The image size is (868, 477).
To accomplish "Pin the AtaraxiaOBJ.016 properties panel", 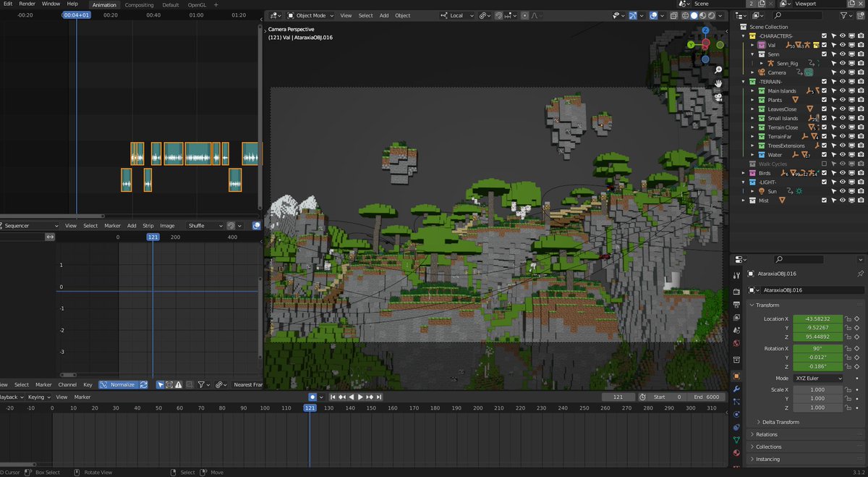I will (x=860, y=274).
